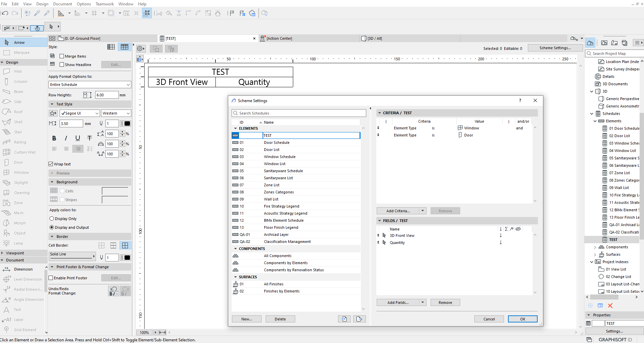Click Cancel in the Scheme Settings dialog
Image resolution: width=644 pixels, height=343 pixels.
pyautogui.click(x=489, y=319)
